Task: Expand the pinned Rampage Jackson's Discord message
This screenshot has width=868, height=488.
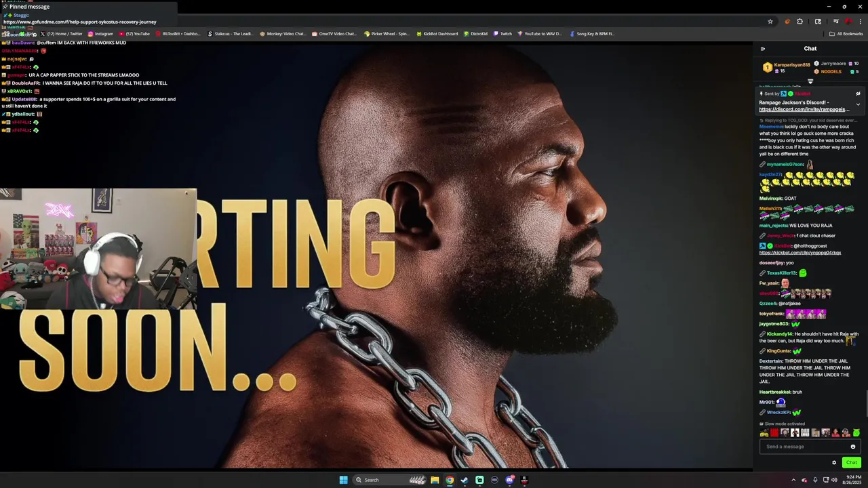Action: [858, 104]
